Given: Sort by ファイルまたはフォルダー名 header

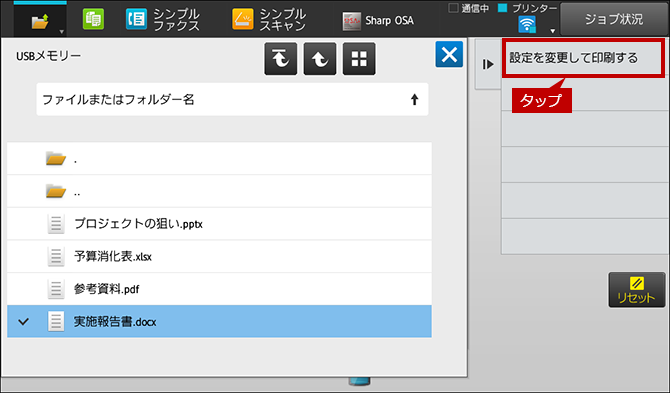Looking at the screenshot, I should click(x=232, y=100).
